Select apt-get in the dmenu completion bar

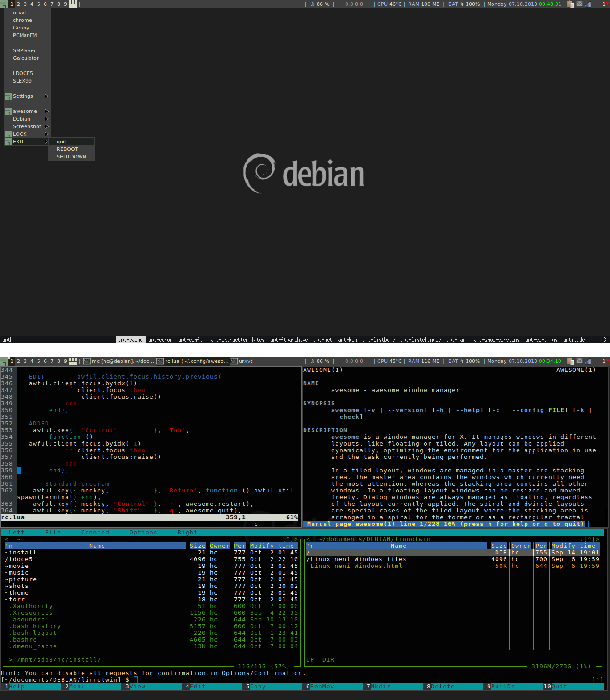[323, 340]
